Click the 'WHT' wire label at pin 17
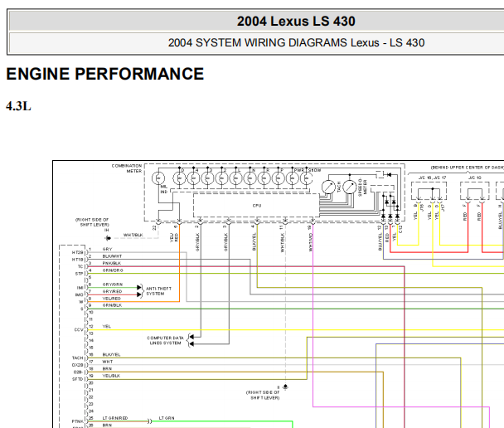The height and width of the screenshot is (428, 504). (108, 362)
